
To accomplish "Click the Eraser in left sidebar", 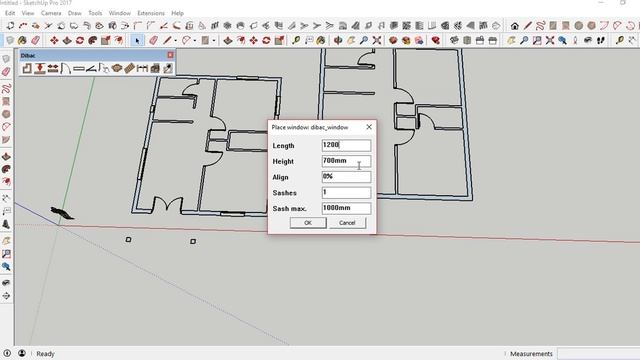I will 6,71.
